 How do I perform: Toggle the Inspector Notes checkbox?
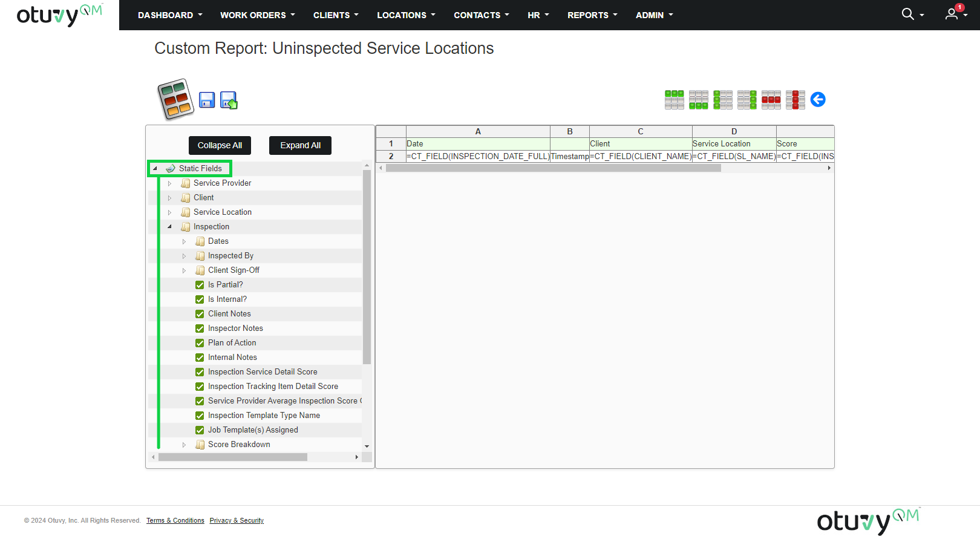(x=200, y=328)
